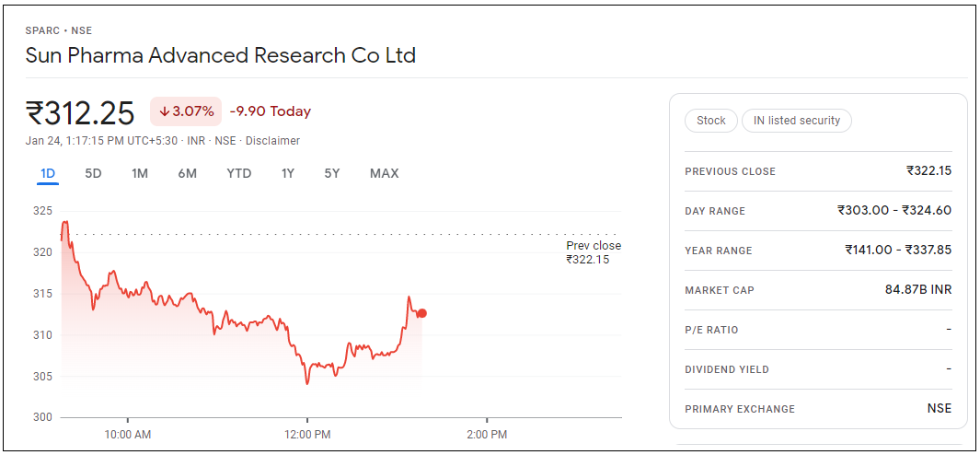The width and height of the screenshot is (980, 455).
Task: Click the 320 y-axis label
Action: click(42, 253)
